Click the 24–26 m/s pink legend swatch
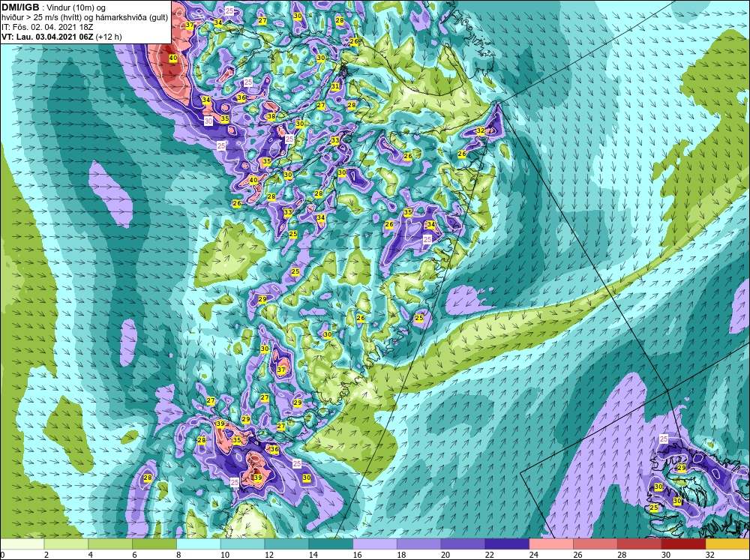750x560 pixels. [x=551, y=544]
